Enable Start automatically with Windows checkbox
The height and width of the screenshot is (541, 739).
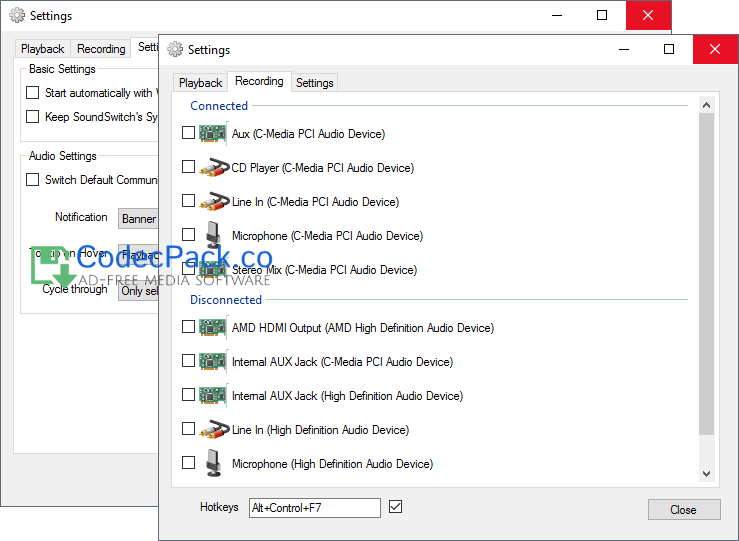point(33,93)
